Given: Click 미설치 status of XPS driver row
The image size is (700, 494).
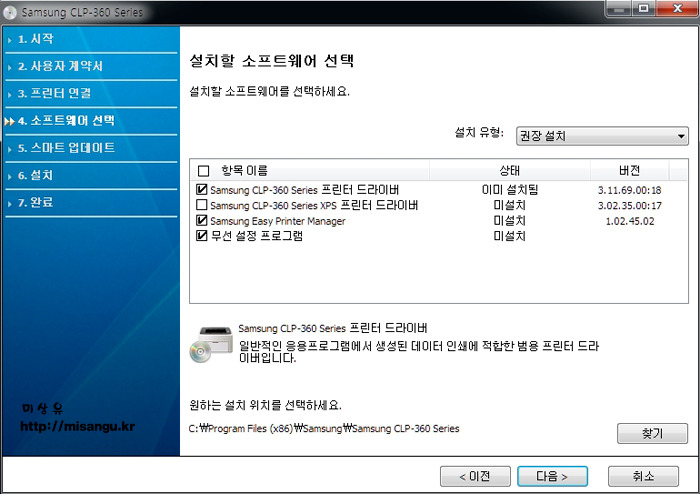Looking at the screenshot, I should (x=509, y=205).
